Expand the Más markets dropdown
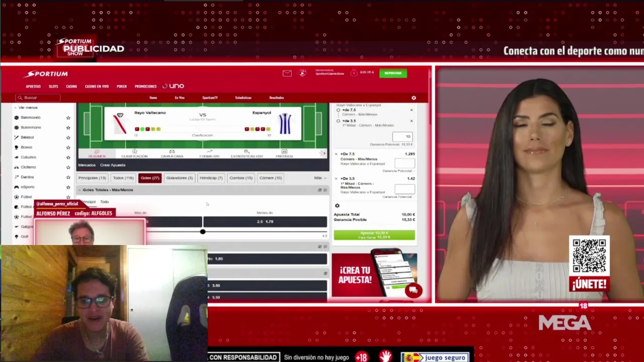Screen dimensions: 644x362 (320, 178)
